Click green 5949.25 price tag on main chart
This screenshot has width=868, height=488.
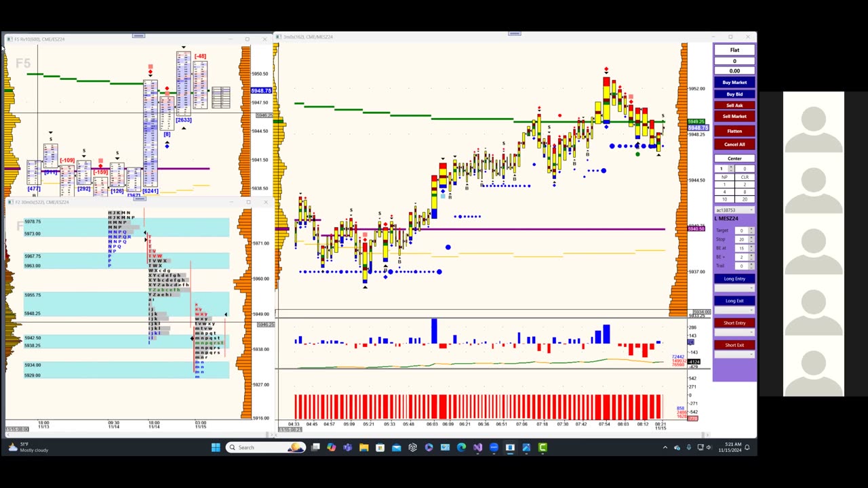[x=698, y=122]
